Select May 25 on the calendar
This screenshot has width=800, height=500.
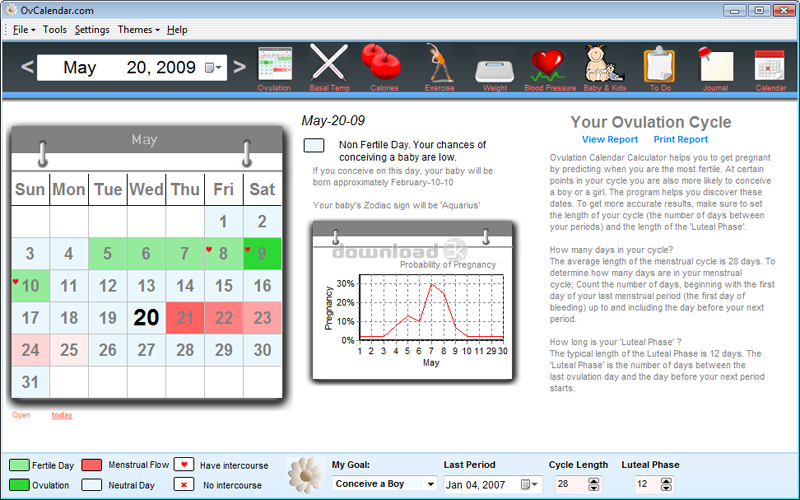click(69, 350)
